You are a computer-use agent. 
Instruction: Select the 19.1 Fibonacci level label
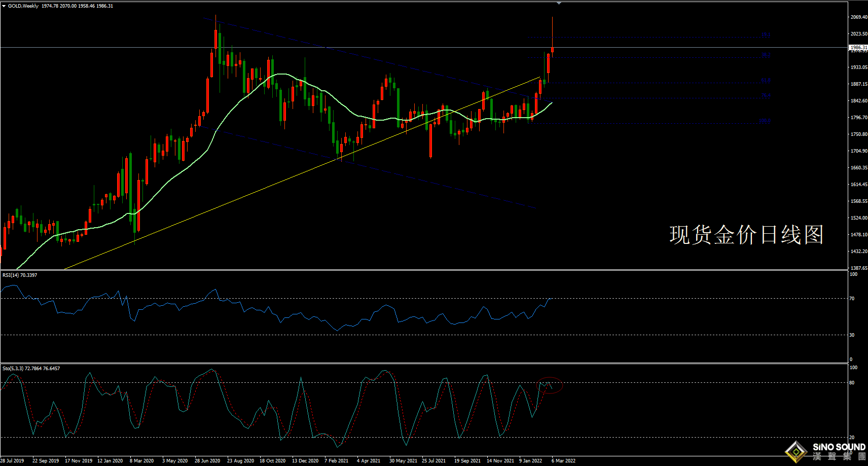point(766,34)
